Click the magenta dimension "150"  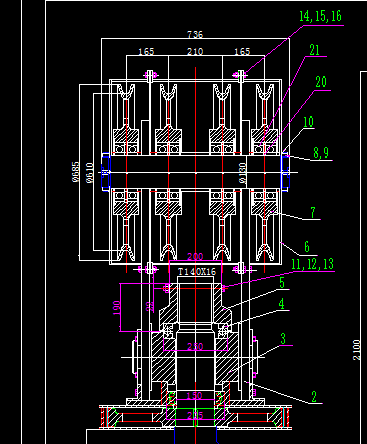[x=194, y=396]
